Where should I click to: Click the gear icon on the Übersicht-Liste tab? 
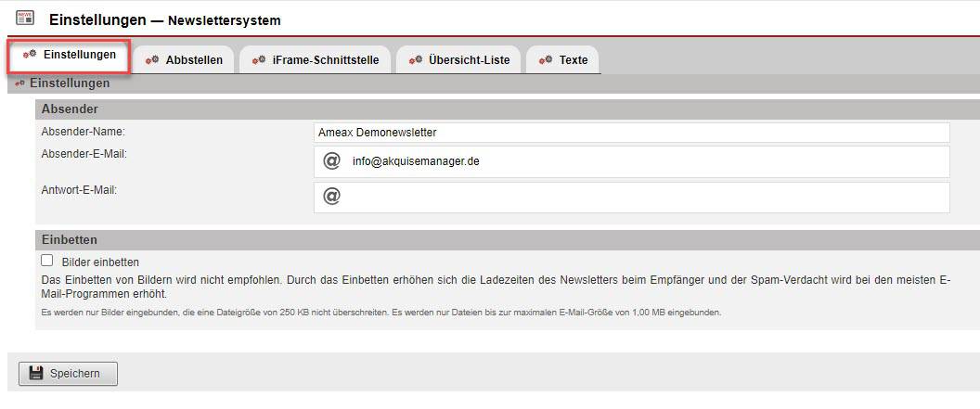[x=415, y=60]
